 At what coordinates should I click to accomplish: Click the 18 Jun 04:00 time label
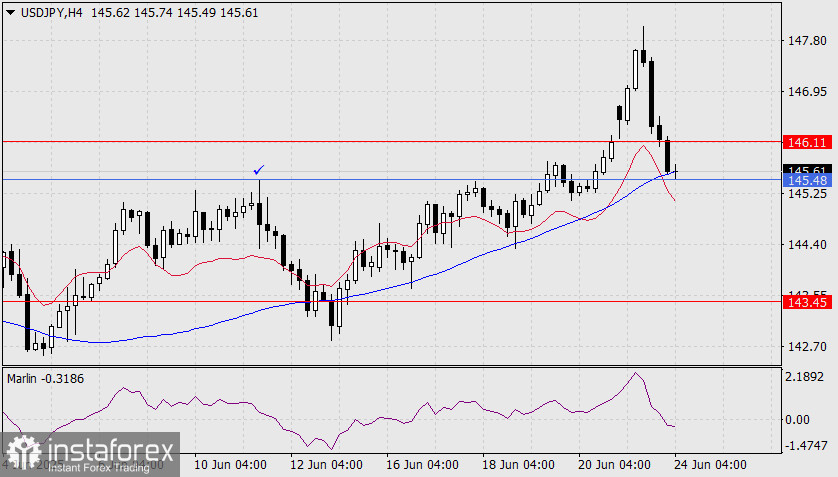click(518, 464)
